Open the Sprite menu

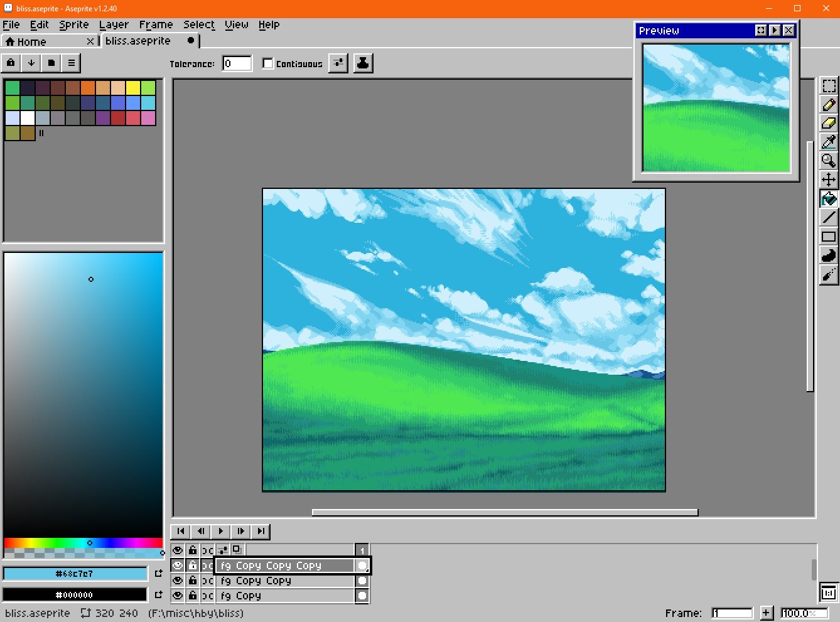coord(74,24)
